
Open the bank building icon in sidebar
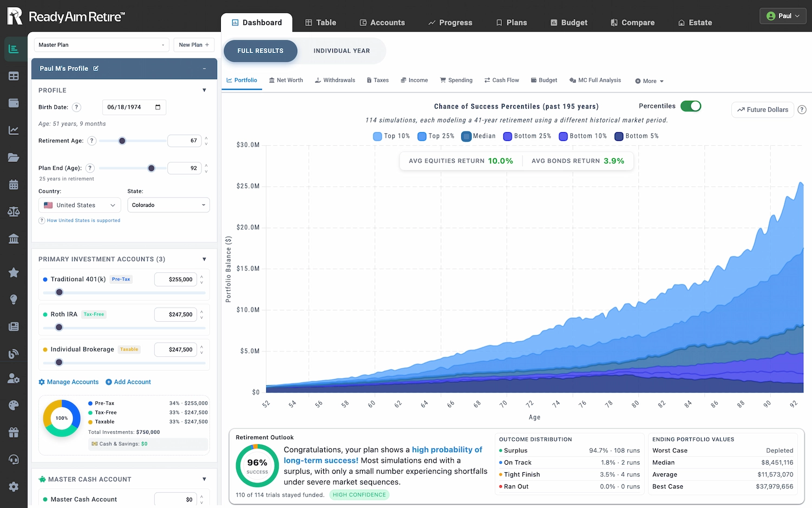click(x=14, y=238)
